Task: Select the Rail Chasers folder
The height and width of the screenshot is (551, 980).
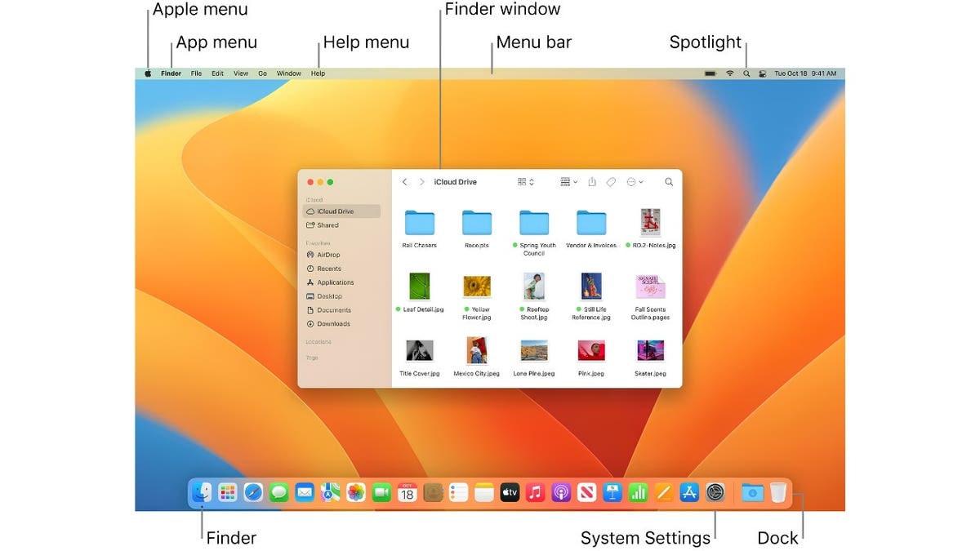Action: click(420, 223)
